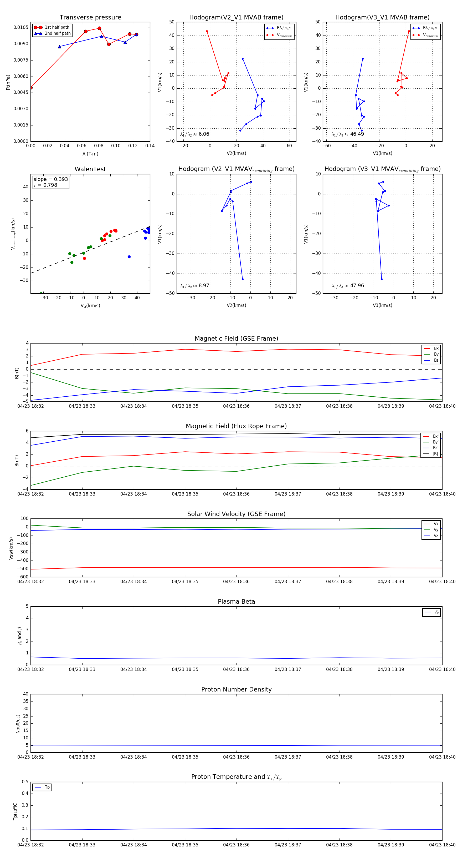The width and height of the screenshot is (473, 868).
Task: Select the '1st half path' legend entry
Action: pos(52,27)
